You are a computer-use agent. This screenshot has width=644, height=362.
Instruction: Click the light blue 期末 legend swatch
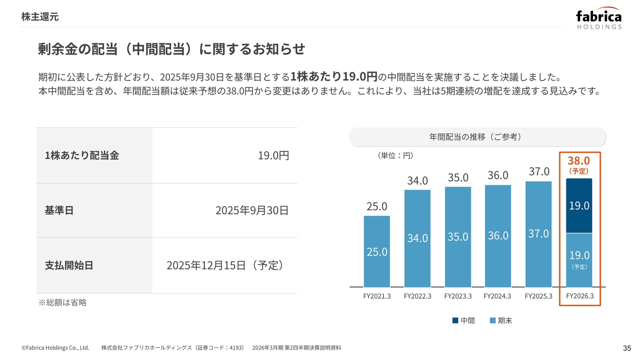click(x=493, y=321)
